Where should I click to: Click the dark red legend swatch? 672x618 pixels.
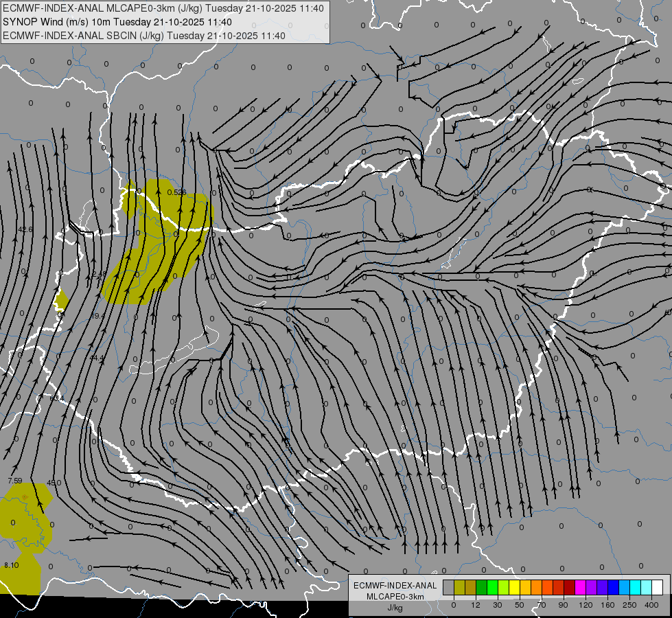[570, 587]
